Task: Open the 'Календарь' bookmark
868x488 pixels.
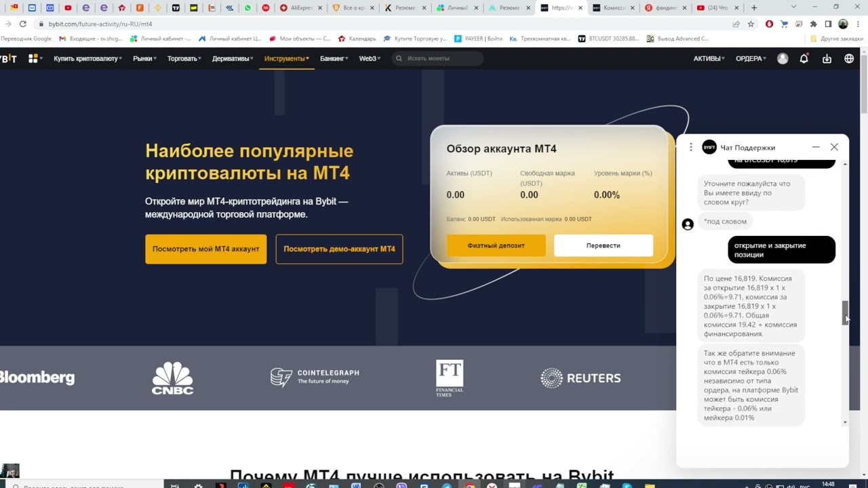Action: tap(357, 39)
